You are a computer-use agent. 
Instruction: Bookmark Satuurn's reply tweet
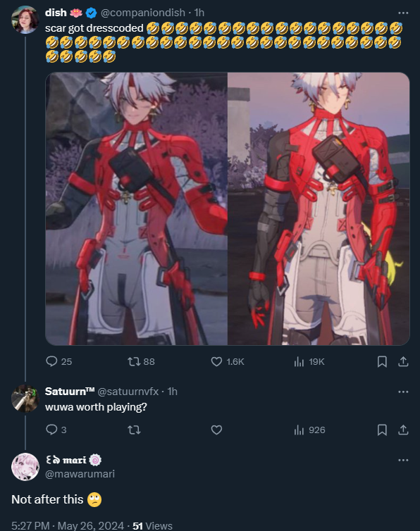382,430
